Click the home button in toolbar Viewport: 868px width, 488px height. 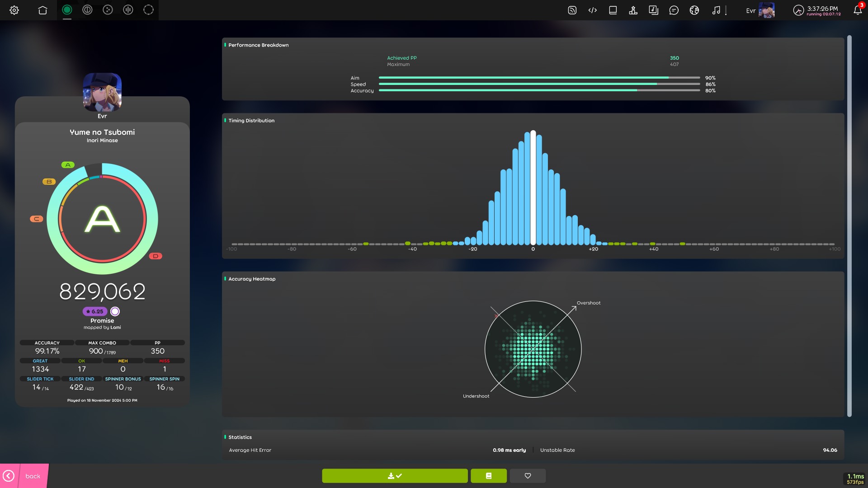pyautogui.click(x=42, y=10)
